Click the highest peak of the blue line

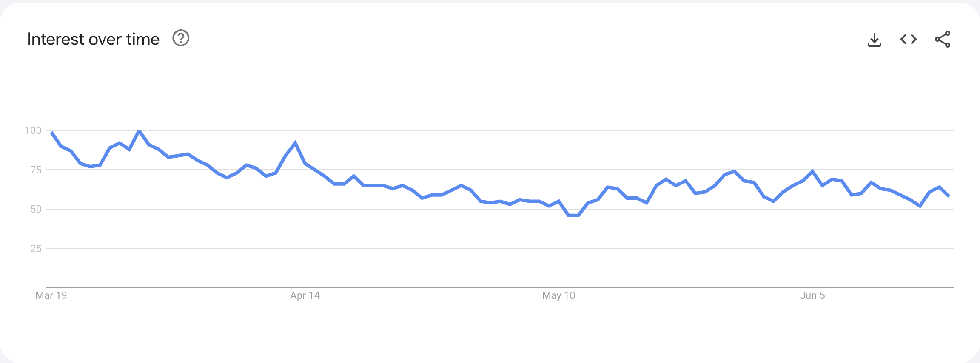pyautogui.click(x=139, y=131)
